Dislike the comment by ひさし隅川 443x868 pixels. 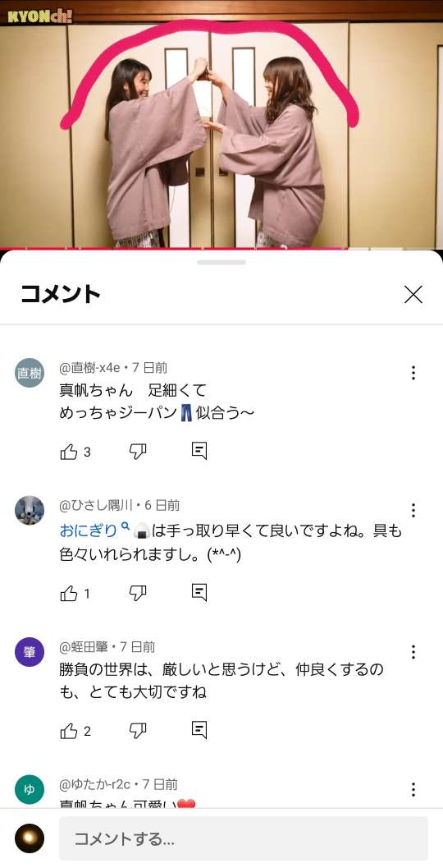coord(138,594)
